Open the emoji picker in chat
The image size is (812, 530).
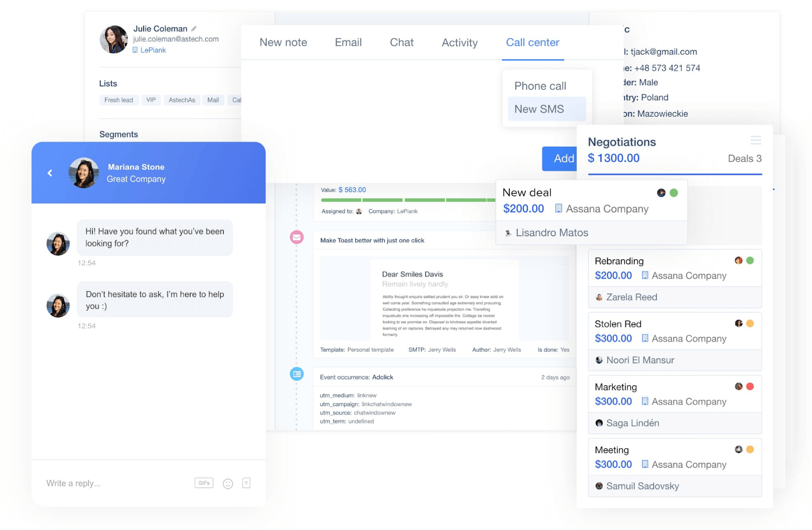click(228, 483)
